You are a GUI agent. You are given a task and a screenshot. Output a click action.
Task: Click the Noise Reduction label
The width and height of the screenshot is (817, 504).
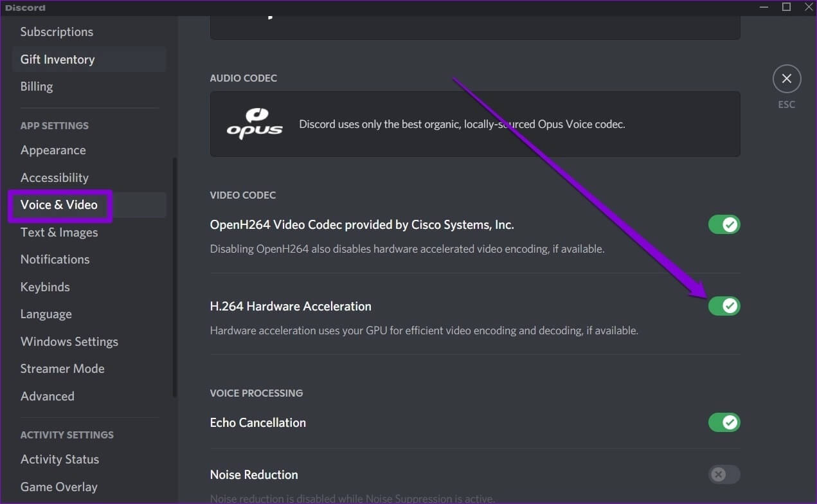[x=254, y=474]
